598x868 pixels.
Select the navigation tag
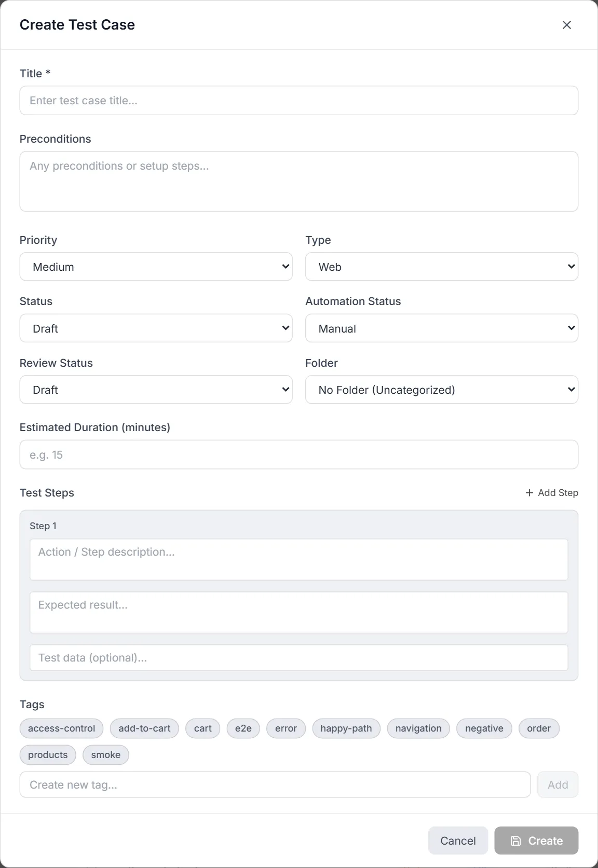[x=418, y=728]
